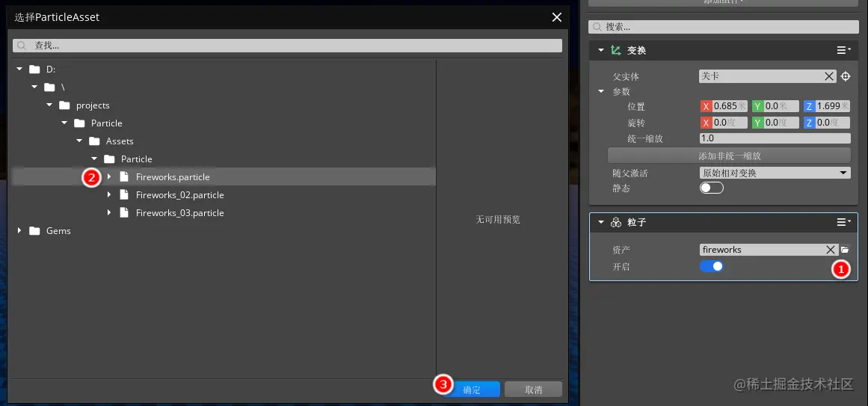Expand the Fireworks_02.particle entry arrow
This screenshot has width=868, height=406.
coord(110,195)
